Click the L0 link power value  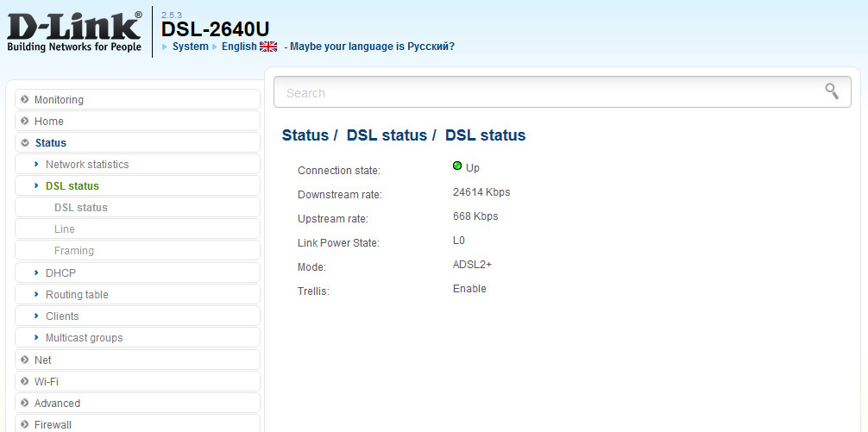click(x=459, y=240)
